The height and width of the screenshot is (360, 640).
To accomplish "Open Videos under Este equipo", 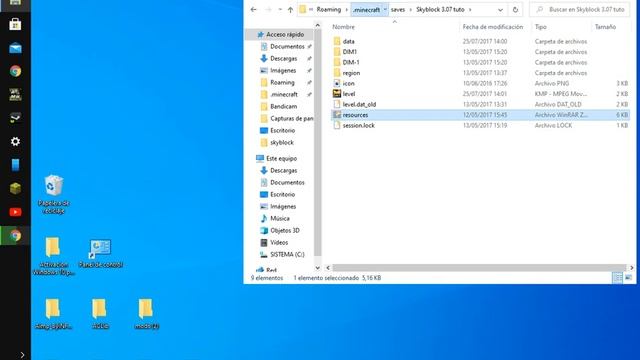I will (279, 242).
